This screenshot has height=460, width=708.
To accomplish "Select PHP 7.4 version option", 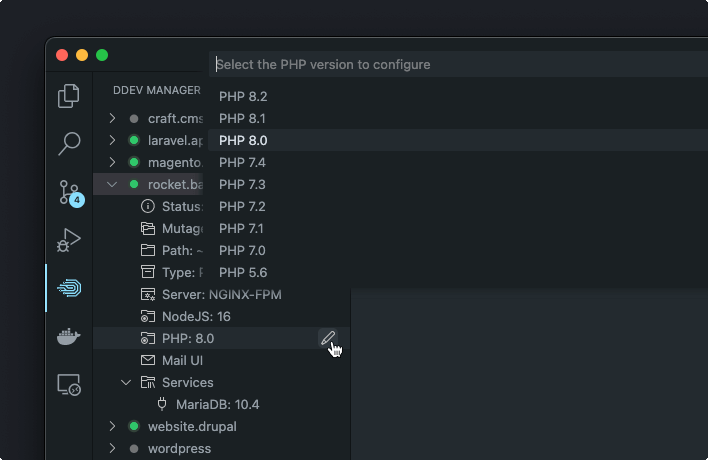I will point(243,163).
